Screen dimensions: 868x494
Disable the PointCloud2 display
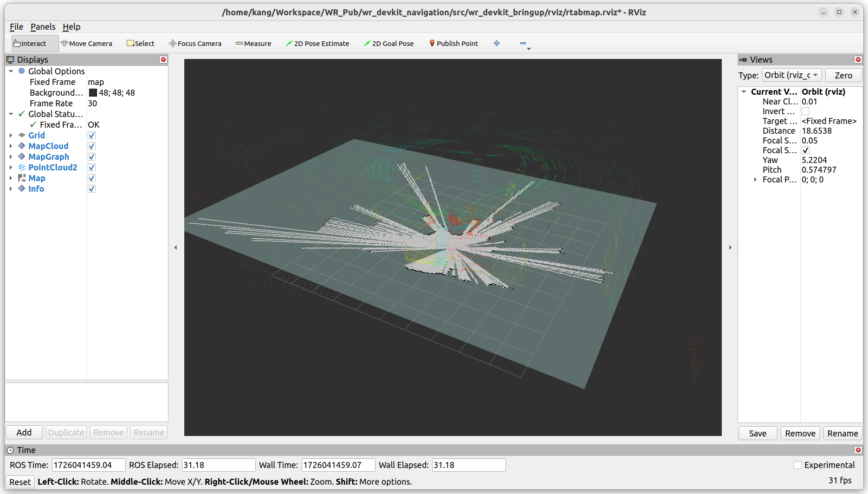coord(91,167)
